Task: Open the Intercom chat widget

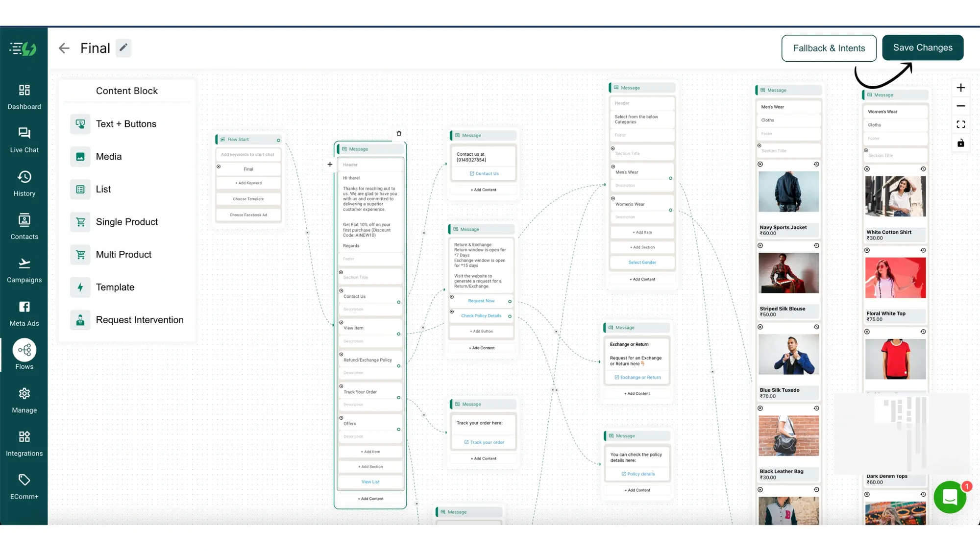Action: (950, 497)
